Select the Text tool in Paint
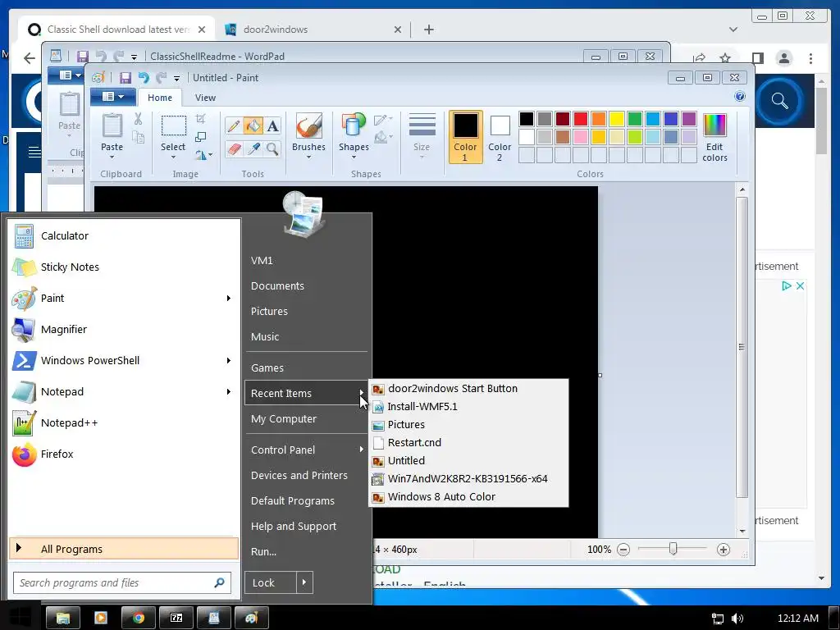 (272, 126)
